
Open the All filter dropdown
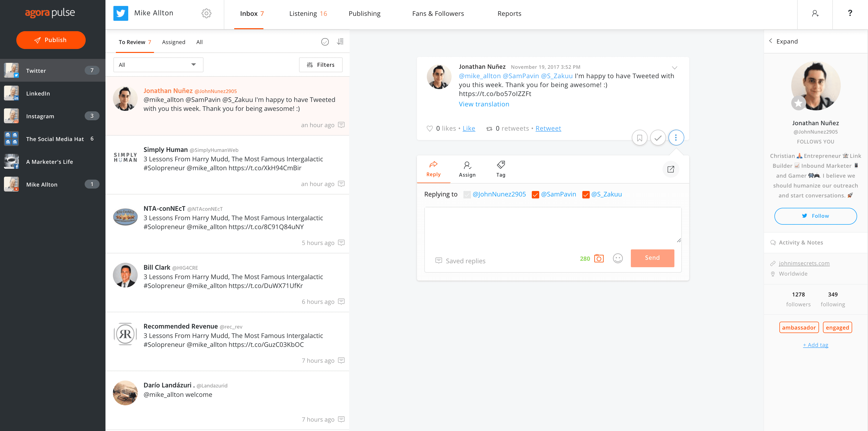pos(158,65)
